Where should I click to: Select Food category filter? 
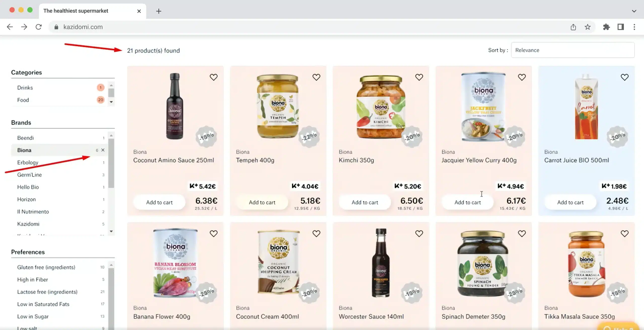[x=23, y=100]
